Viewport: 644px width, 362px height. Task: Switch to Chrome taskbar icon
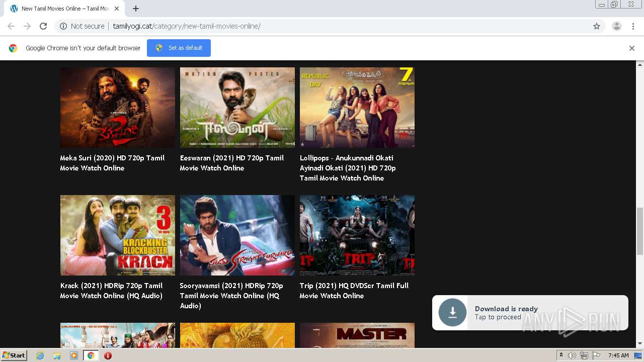[x=91, y=355]
